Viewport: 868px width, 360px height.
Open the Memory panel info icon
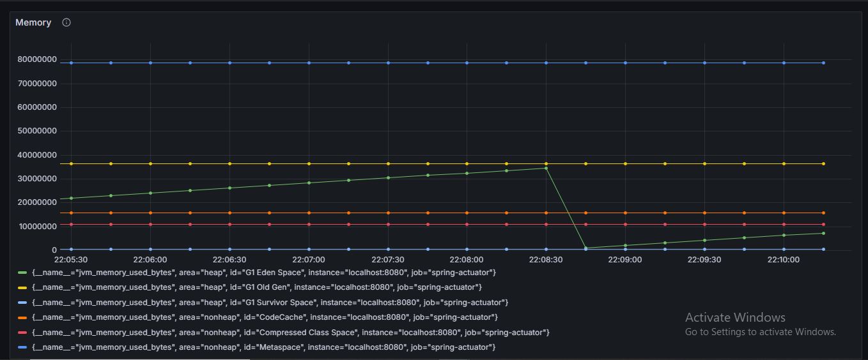click(x=66, y=22)
